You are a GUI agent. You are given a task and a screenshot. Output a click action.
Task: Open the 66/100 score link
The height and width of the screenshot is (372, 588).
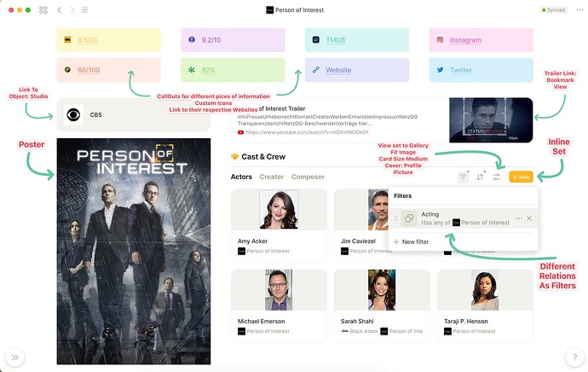(x=89, y=70)
